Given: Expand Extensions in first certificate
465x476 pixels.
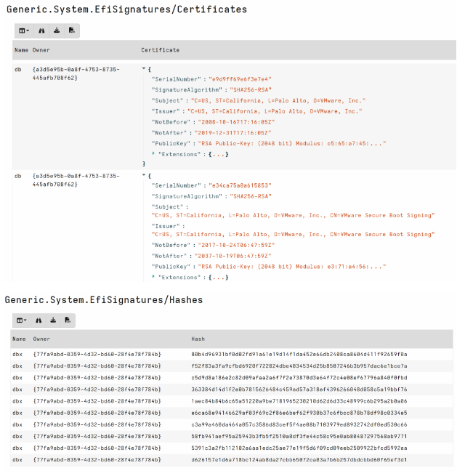Looking at the screenshot, I should coord(153,153).
